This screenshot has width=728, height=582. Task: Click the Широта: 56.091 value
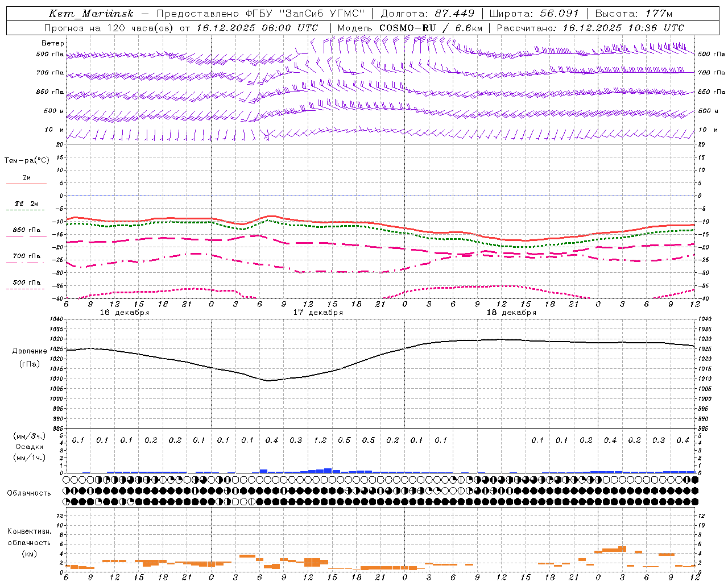click(x=534, y=14)
